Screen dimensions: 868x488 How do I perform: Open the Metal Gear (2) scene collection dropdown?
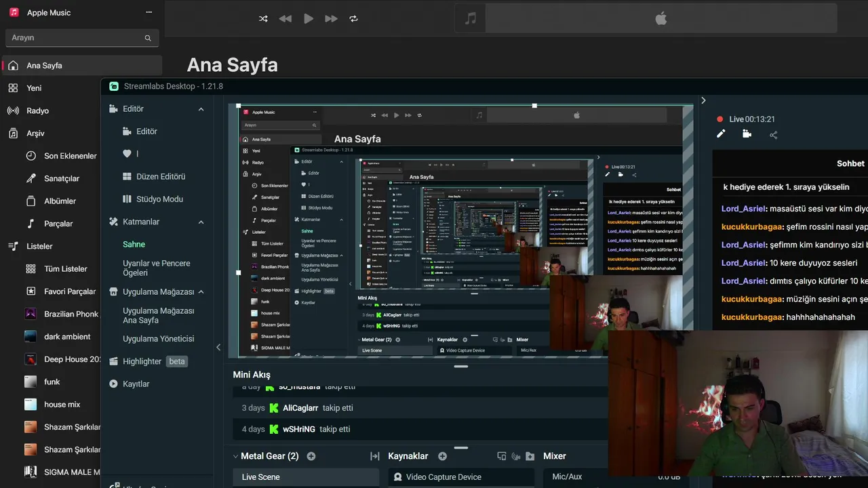[266, 456]
